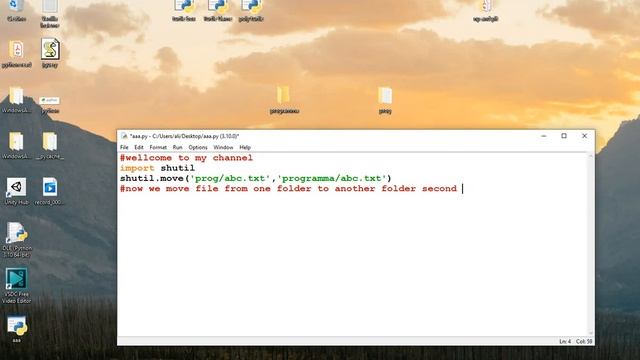640x360 pixels.
Task: Click the '#now we move file' comment line
Action: [288, 189]
